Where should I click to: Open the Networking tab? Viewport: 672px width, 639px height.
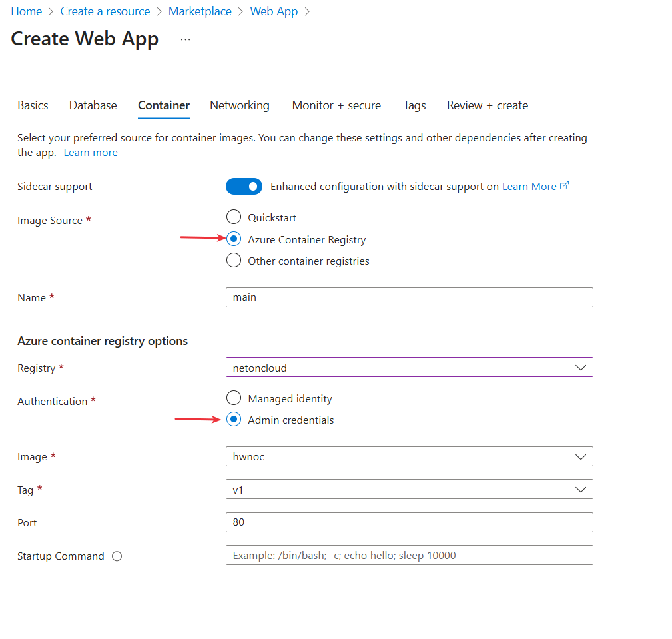coord(240,105)
